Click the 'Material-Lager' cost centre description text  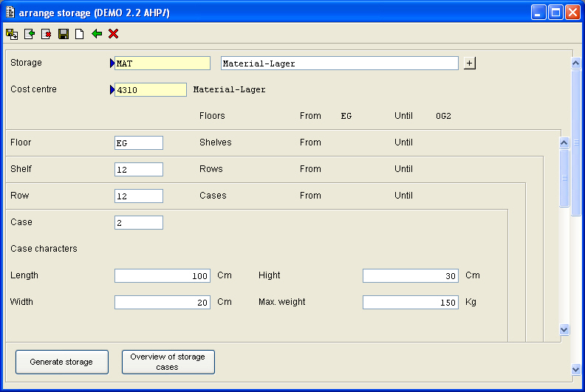tap(230, 89)
